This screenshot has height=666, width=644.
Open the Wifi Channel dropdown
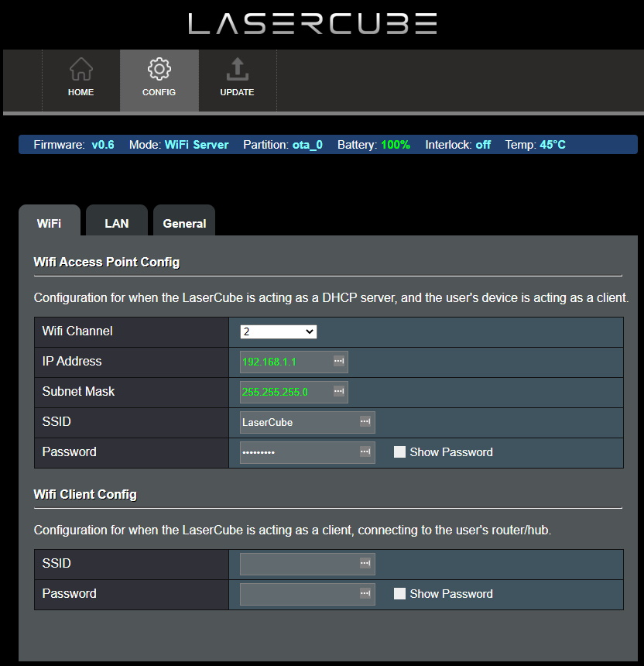279,331
